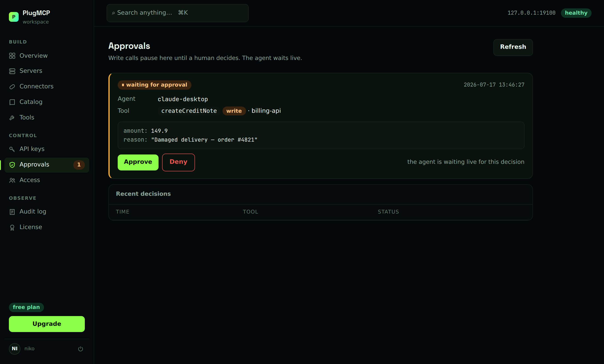The width and height of the screenshot is (604, 364).
Task: Click the NI user avatar
Action: click(15, 348)
